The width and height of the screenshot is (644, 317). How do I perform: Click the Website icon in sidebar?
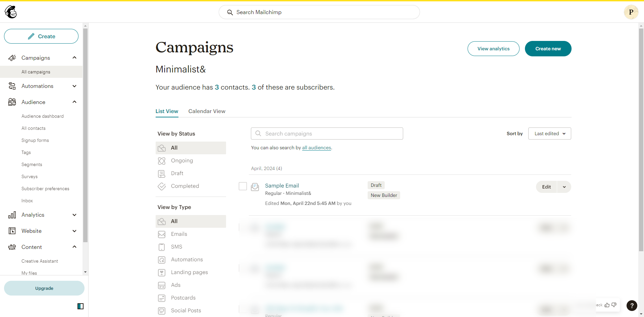pyautogui.click(x=12, y=231)
